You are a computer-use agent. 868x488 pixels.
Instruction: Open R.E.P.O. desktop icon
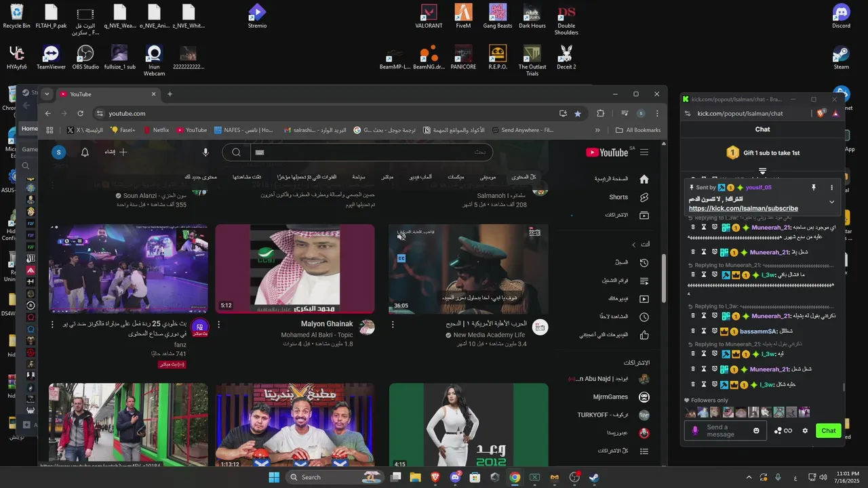pos(498,58)
